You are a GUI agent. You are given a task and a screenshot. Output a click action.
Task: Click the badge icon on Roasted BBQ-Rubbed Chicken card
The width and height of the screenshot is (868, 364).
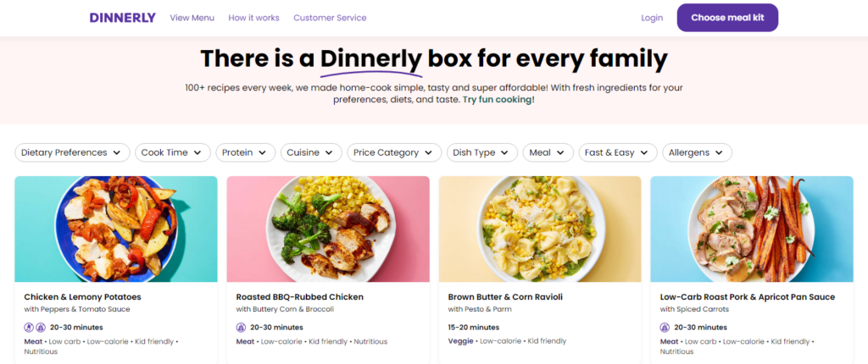(241, 328)
